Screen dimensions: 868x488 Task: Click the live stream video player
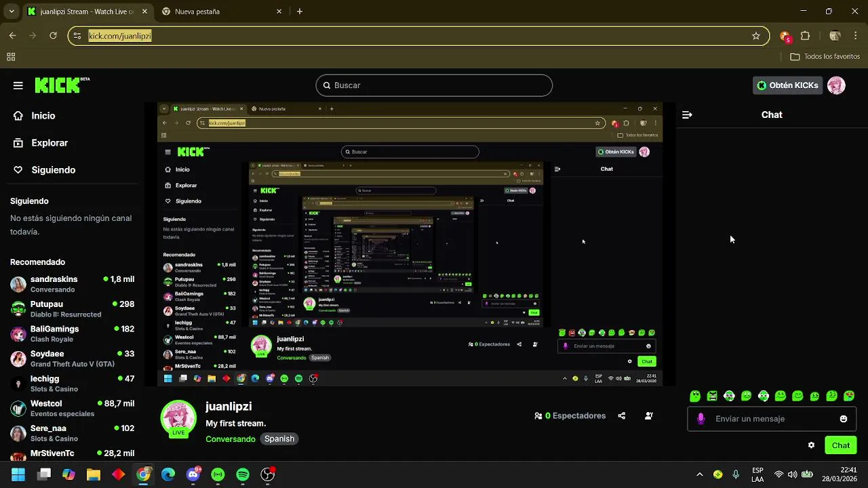pos(410,245)
